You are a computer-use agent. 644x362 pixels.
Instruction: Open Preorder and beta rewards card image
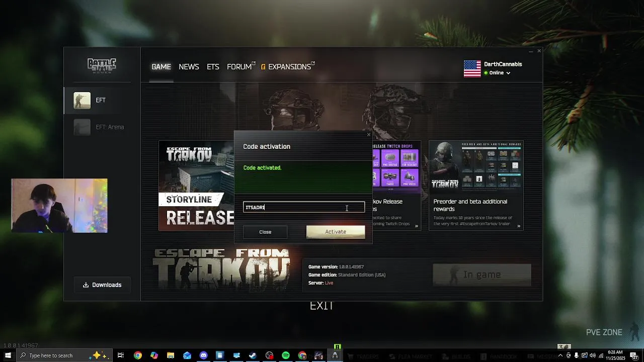476,166
